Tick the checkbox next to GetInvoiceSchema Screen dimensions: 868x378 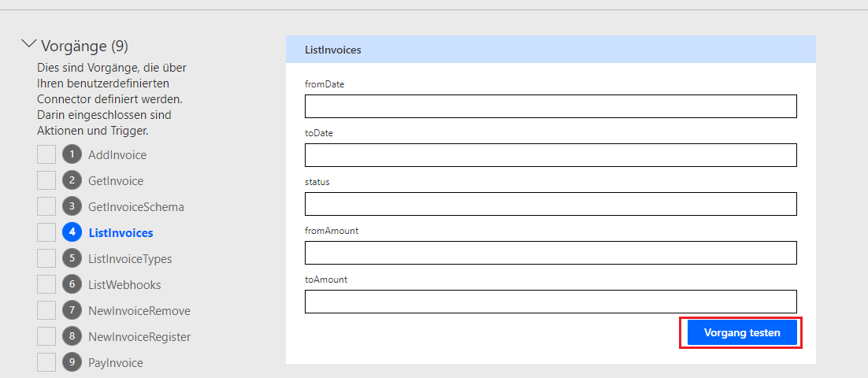[x=46, y=206]
